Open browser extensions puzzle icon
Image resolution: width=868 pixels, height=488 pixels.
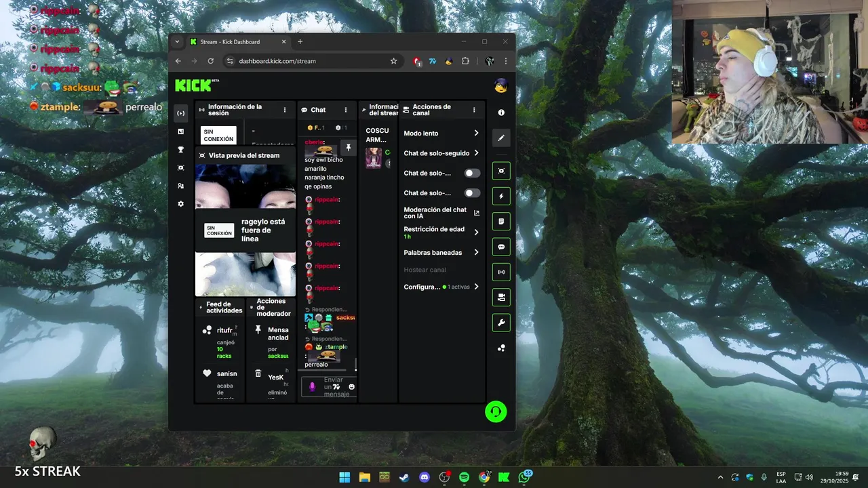click(465, 61)
